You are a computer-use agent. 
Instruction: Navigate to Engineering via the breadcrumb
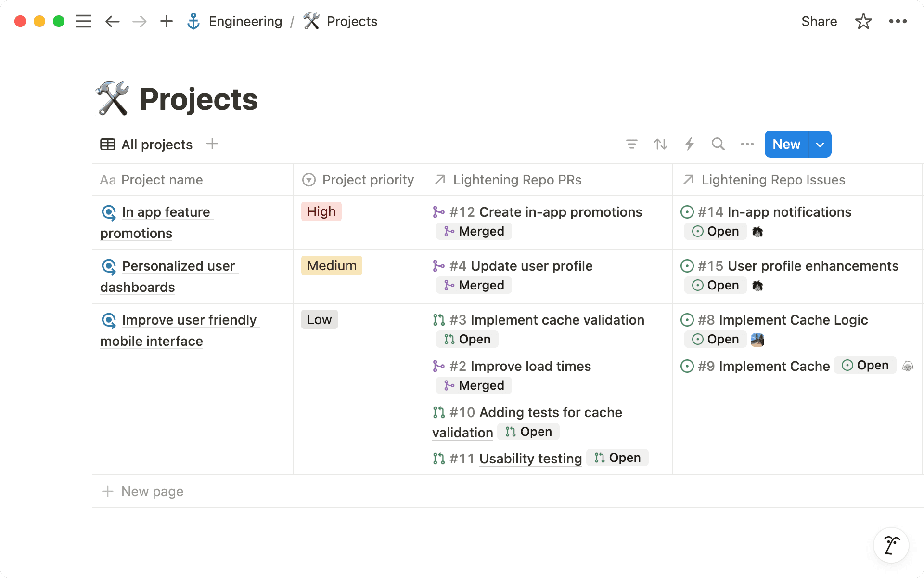245,21
